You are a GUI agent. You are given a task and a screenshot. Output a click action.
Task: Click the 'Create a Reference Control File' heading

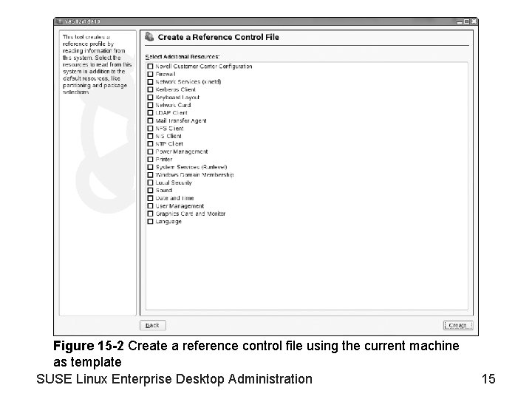click(218, 37)
